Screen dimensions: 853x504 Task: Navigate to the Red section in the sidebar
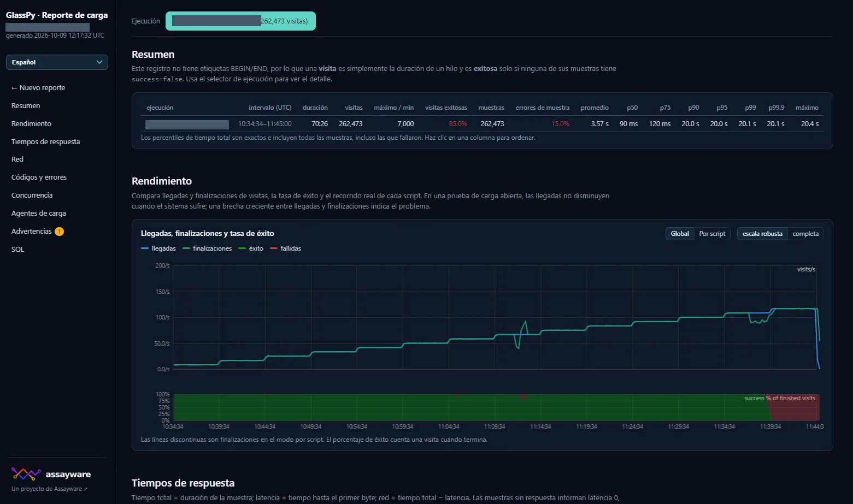click(17, 159)
